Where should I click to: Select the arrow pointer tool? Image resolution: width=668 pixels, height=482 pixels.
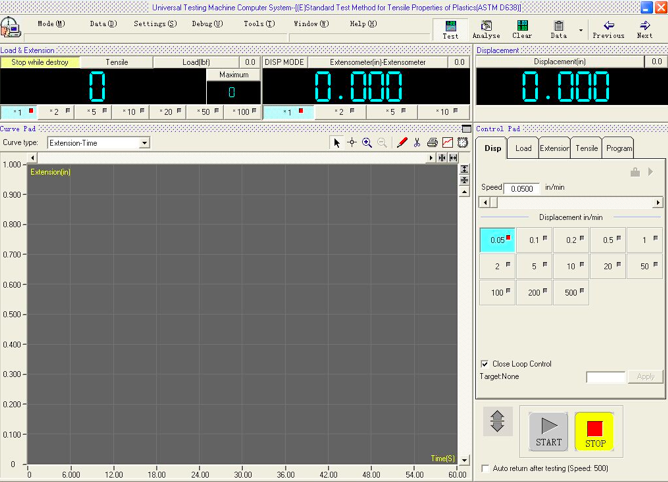point(337,143)
